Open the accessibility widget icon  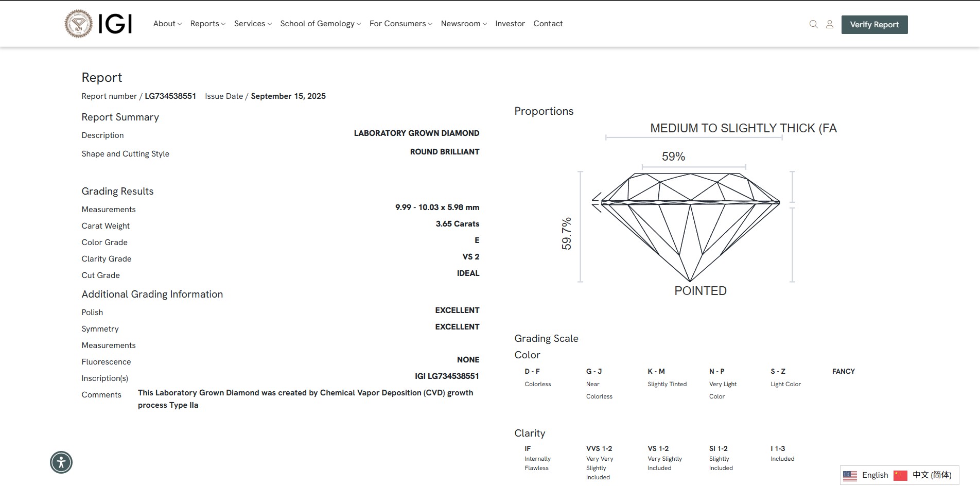tap(61, 462)
